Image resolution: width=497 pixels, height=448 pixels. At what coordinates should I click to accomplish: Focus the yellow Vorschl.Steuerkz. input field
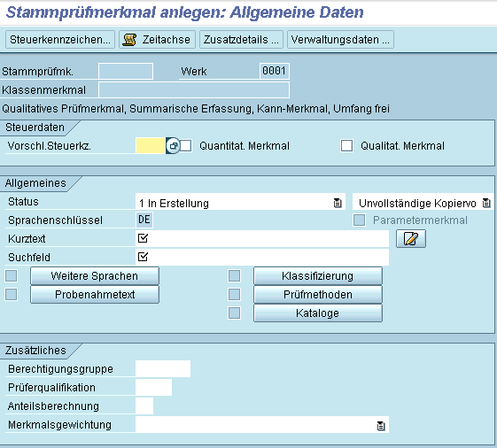coord(151,146)
